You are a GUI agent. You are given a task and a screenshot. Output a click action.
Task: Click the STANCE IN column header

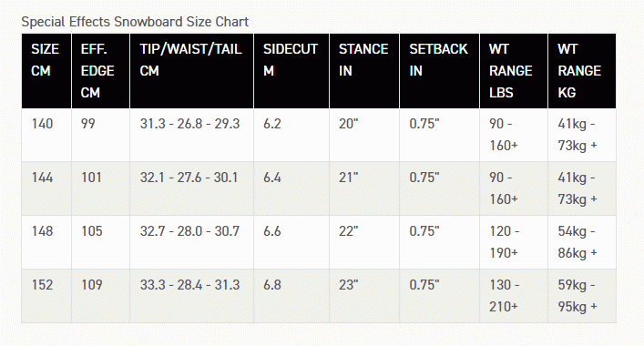click(x=364, y=71)
